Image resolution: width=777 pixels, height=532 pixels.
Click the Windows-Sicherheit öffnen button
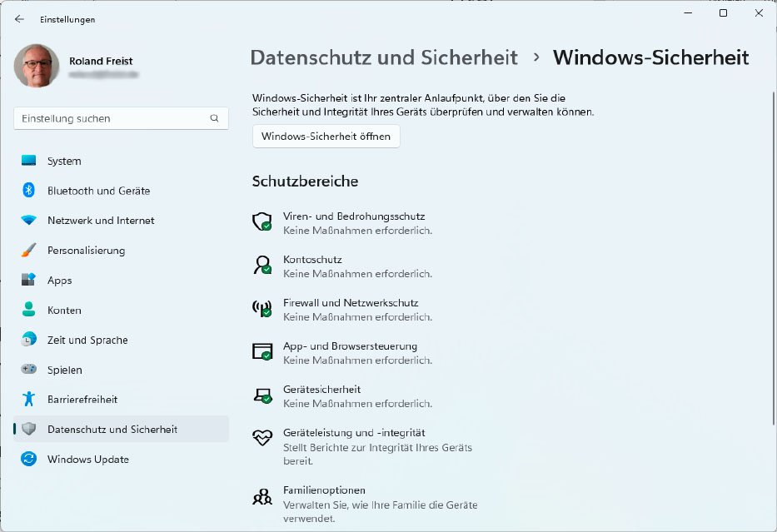[326, 137]
